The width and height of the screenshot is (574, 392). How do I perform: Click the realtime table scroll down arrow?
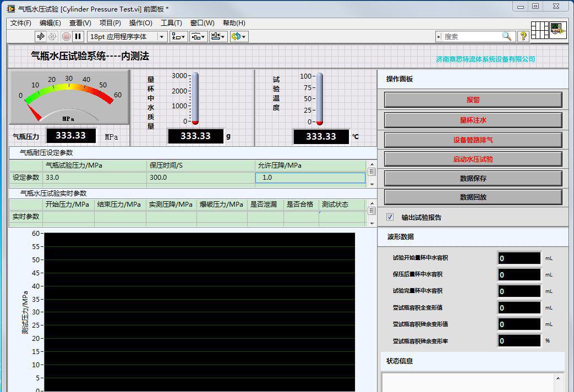coord(372,223)
